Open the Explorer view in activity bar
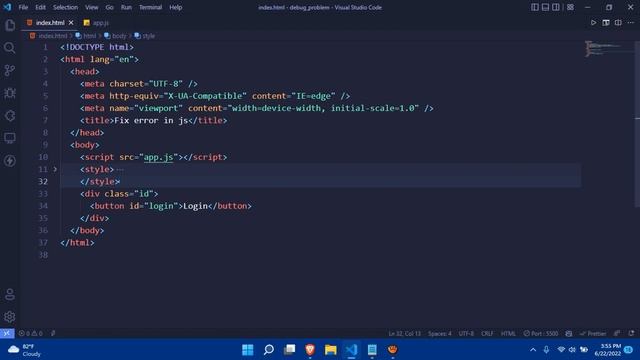 point(10,25)
